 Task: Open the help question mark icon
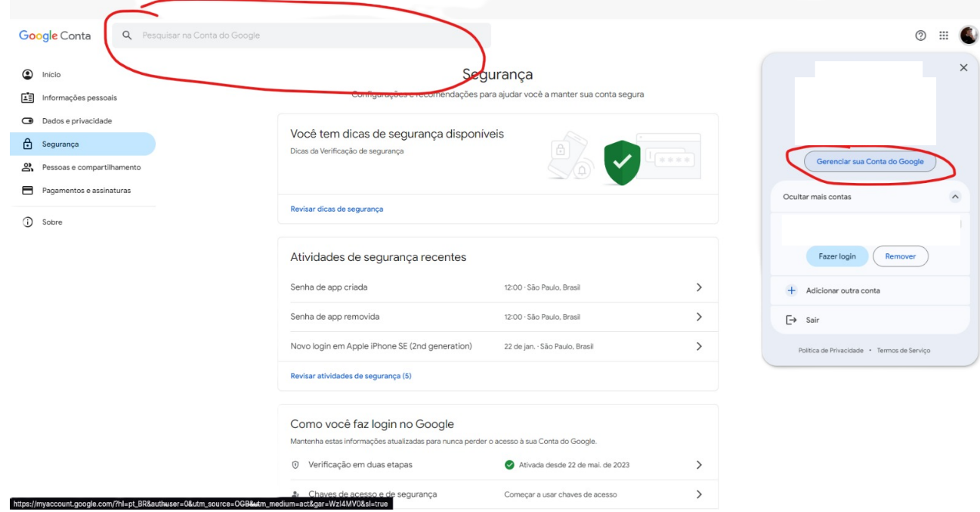[x=920, y=36]
